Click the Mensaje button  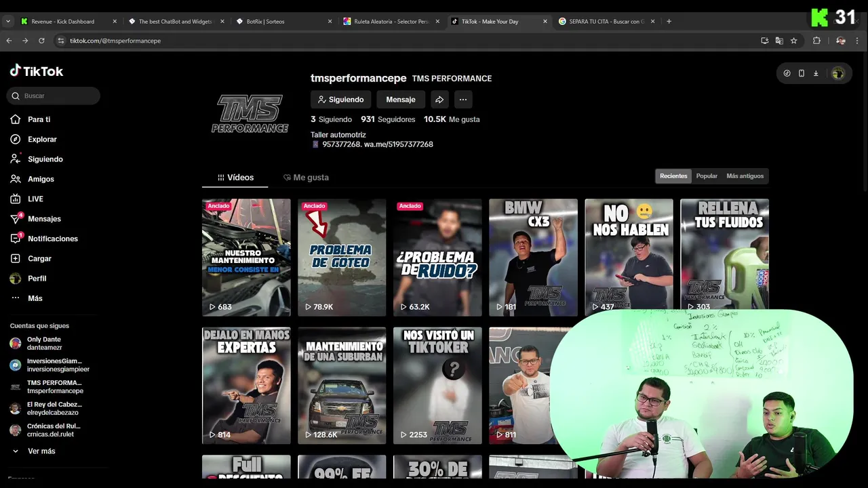(x=401, y=100)
